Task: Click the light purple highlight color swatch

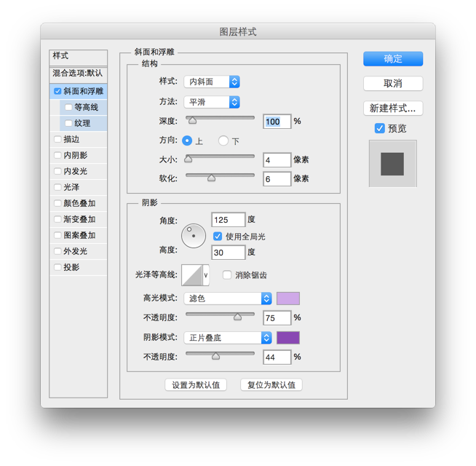Action: (x=288, y=299)
